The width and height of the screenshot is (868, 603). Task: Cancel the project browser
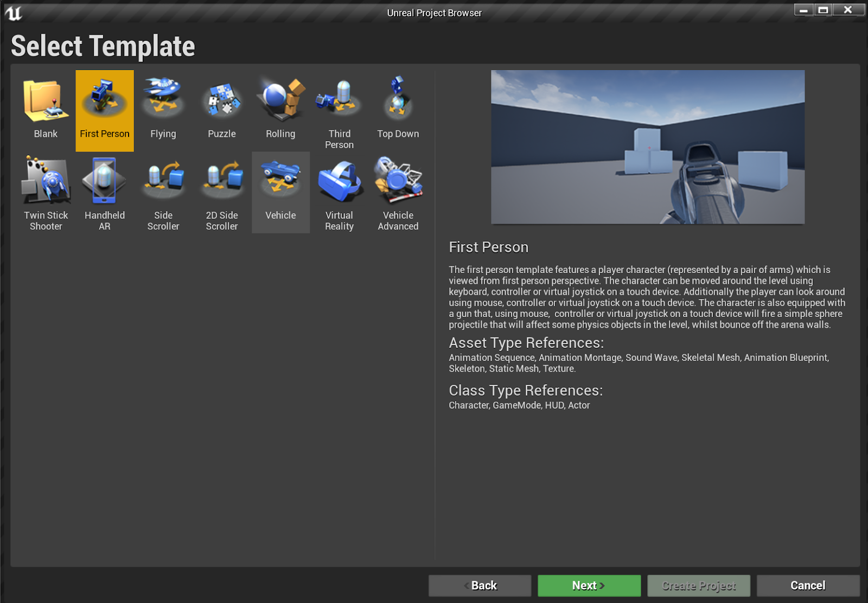[808, 586]
